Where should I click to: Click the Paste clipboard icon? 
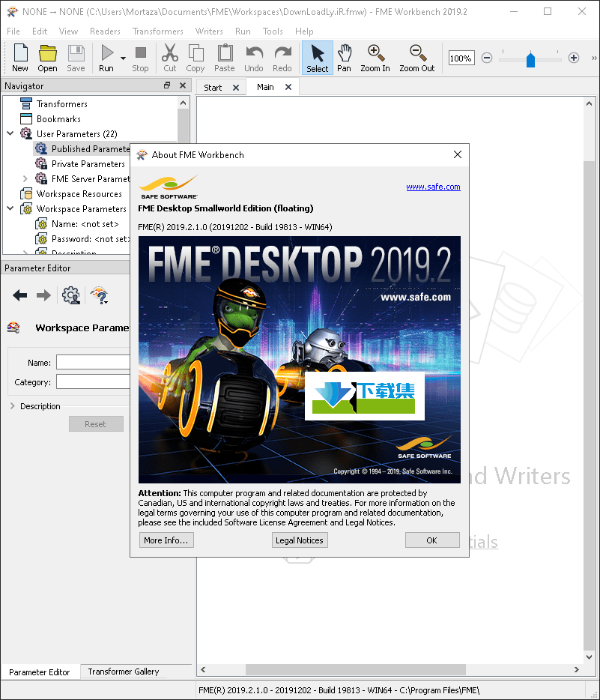click(x=225, y=58)
